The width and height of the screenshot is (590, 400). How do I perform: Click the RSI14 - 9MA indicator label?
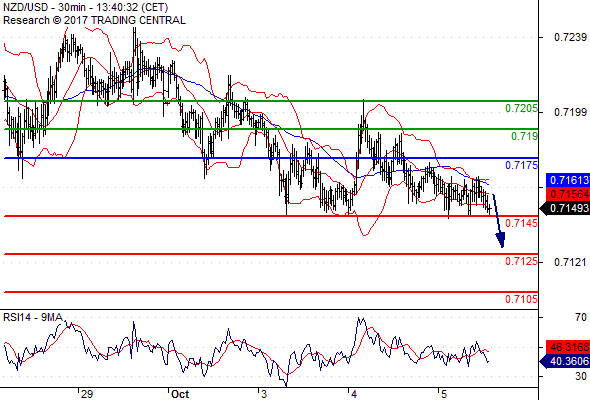(x=33, y=318)
